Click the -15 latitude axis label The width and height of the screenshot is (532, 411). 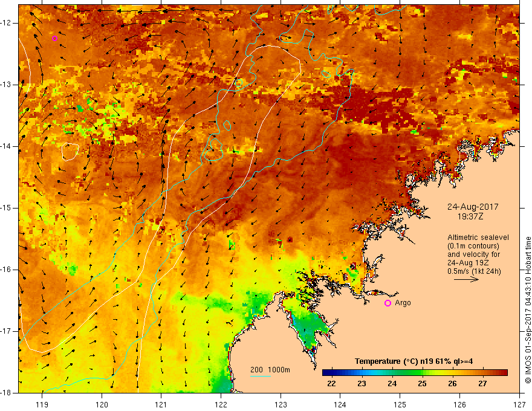point(6,208)
